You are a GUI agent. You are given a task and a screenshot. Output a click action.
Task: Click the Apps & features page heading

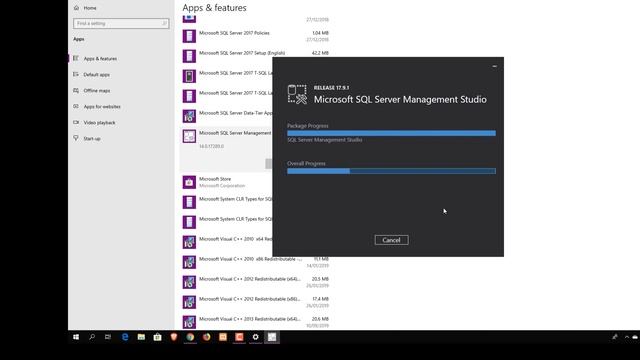[x=214, y=8]
